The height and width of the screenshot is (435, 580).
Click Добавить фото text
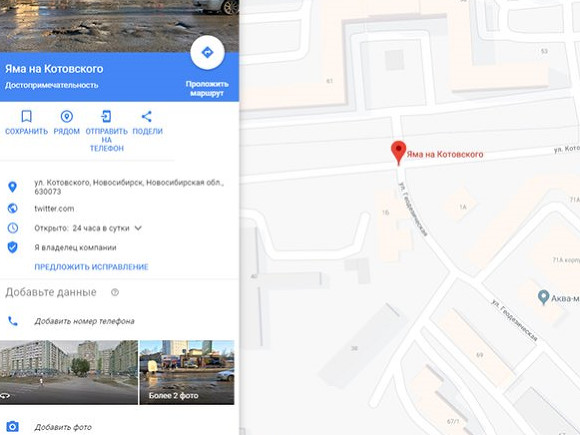point(63,427)
